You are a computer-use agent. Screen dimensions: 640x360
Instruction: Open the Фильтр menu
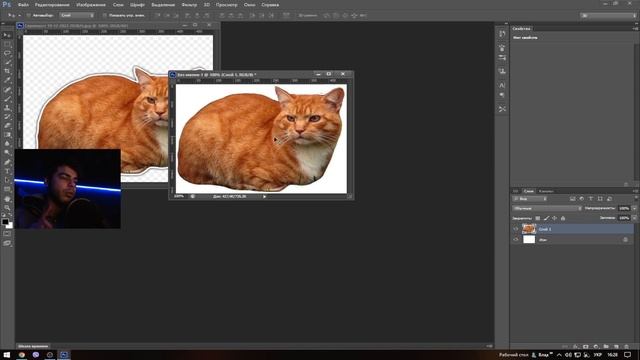189,5
